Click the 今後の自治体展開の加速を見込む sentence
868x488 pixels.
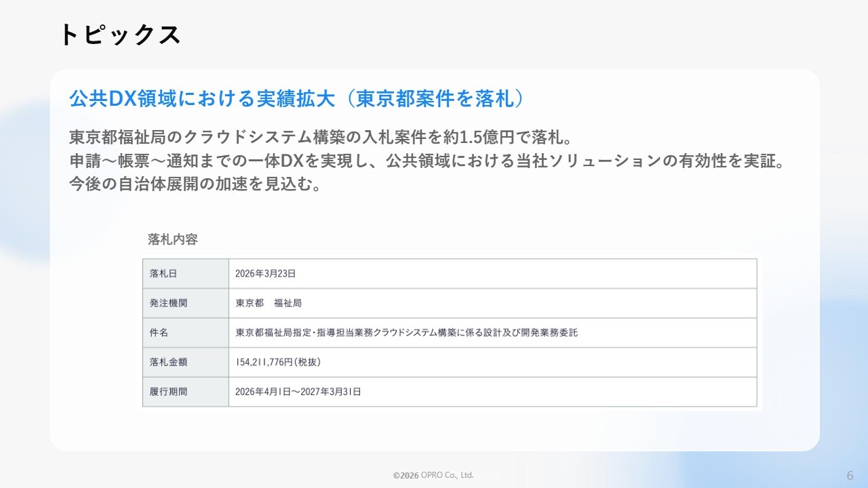[x=195, y=184]
